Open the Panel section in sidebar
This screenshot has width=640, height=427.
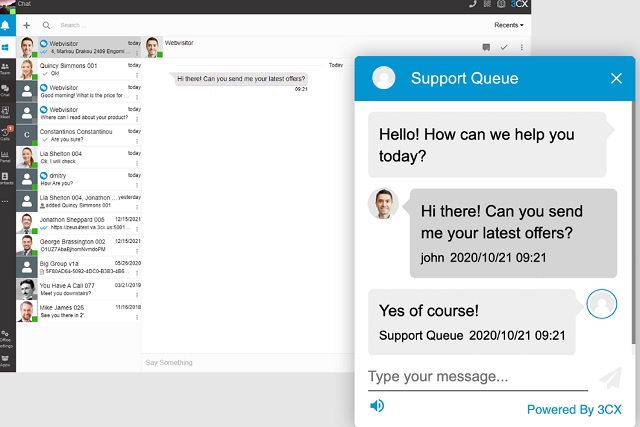click(x=7, y=154)
